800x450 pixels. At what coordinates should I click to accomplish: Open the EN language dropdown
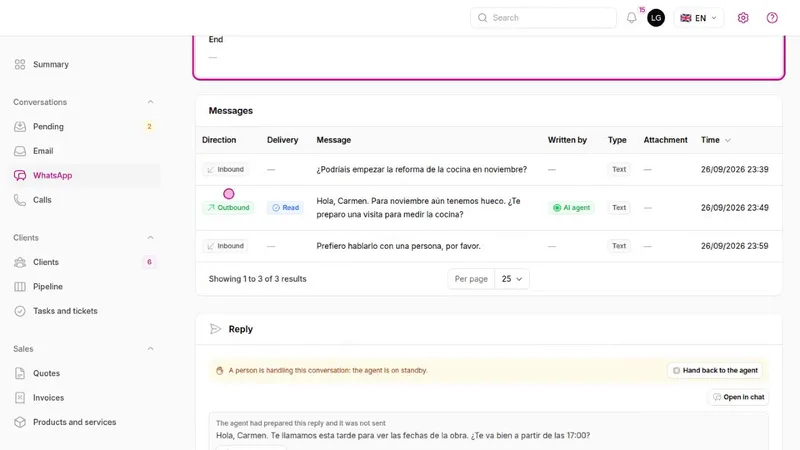tap(698, 18)
